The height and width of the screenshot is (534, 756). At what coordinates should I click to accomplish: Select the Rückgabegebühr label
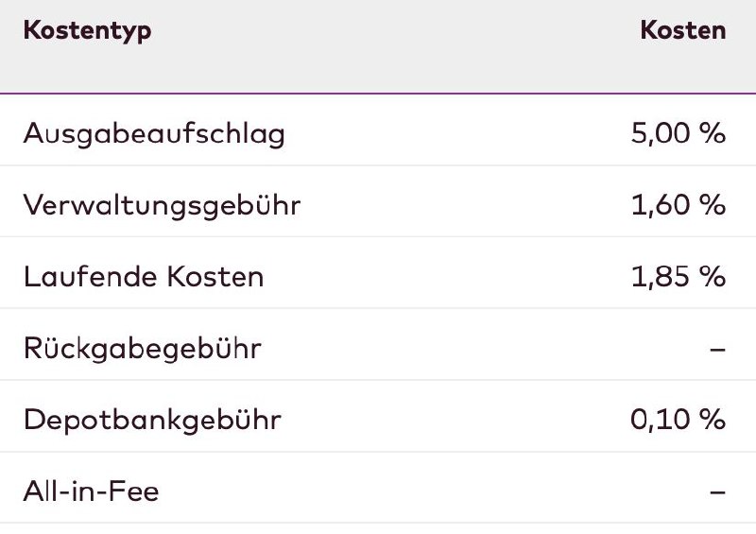click(x=142, y=349)
